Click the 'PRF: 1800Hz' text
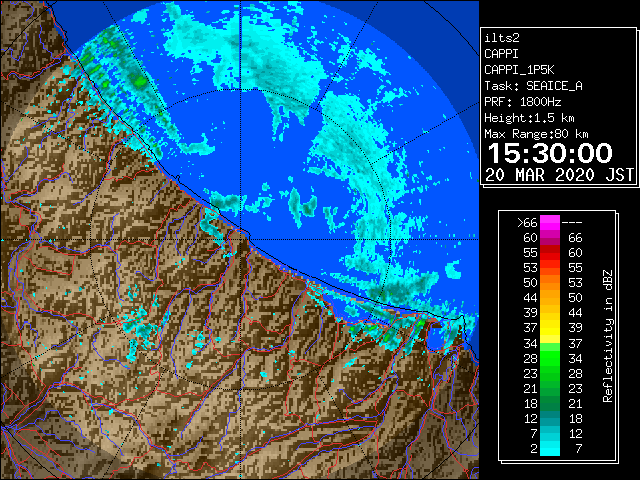 (x=522, y=102)
